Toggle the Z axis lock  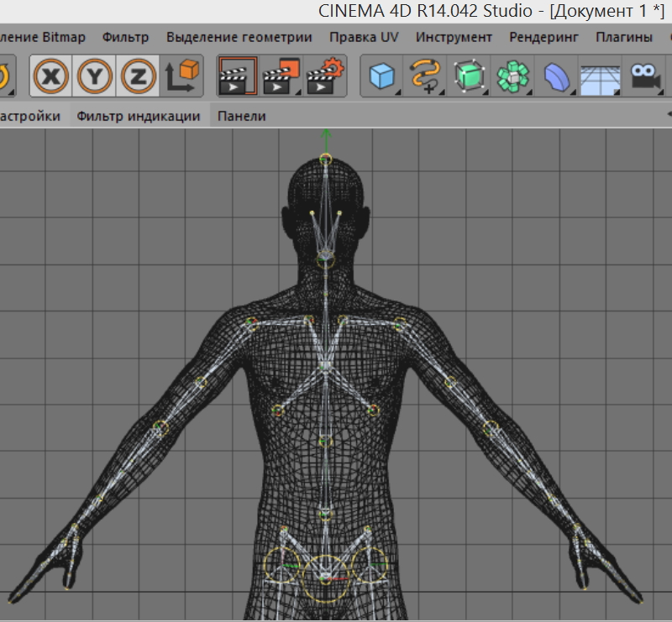[x=139, y=76]
